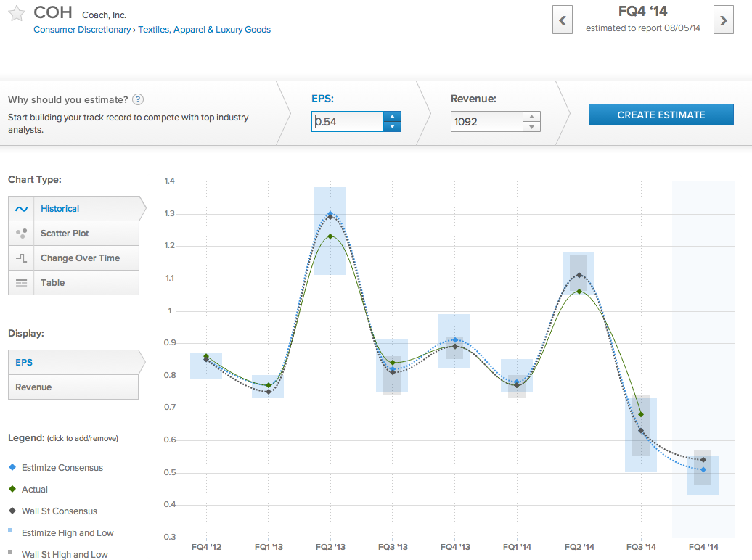This screenshot has width=752, height=560.
Task: Click the FQ2 '13 axis label
Action: click(330, 547)
